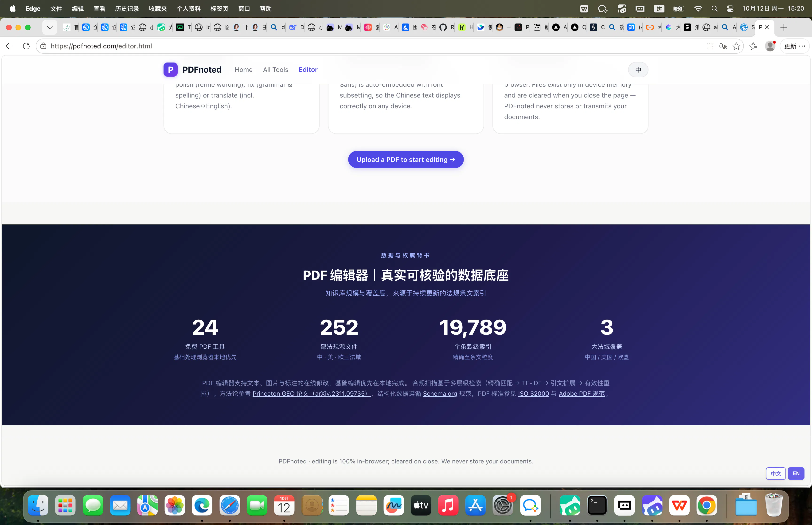Open the Schema.org link

tap(440, 393)
